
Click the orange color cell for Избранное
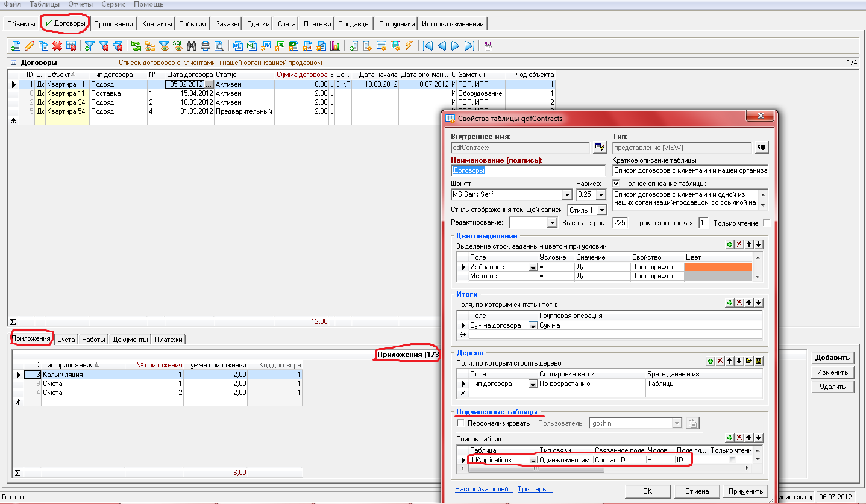click(x=718, y=267)
